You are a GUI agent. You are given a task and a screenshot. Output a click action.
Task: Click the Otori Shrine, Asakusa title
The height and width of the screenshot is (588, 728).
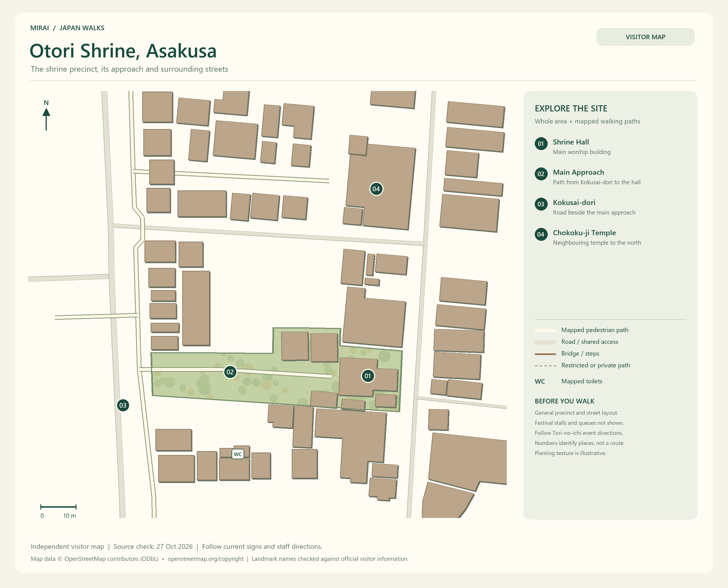point(123,51)
